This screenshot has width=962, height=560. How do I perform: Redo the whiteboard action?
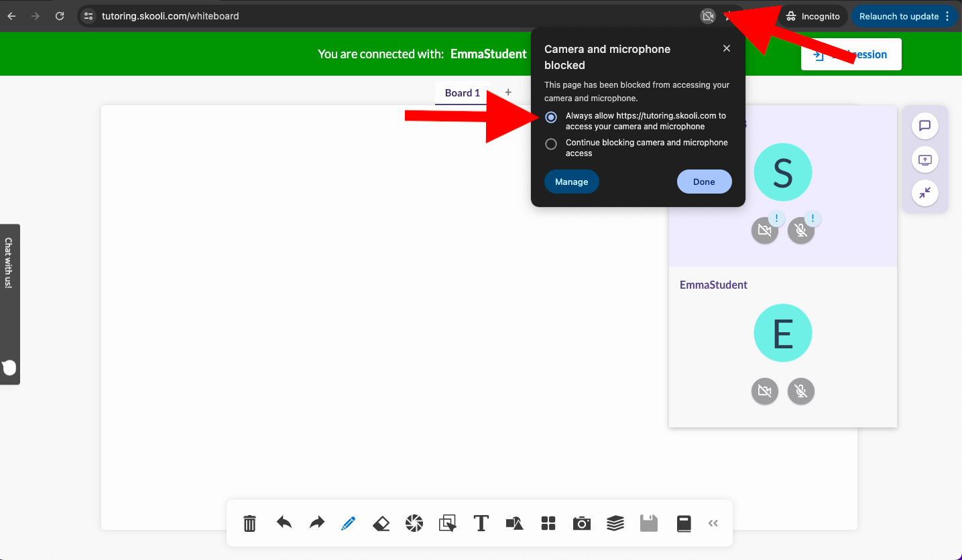point(316,522)
